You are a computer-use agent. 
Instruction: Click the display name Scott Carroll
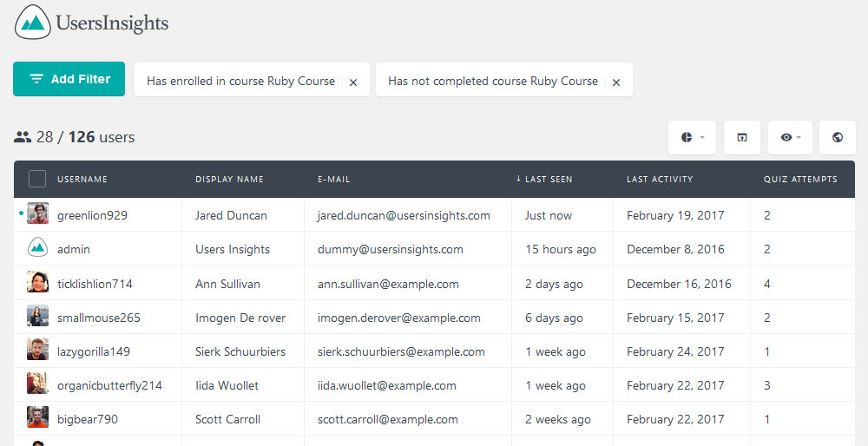(227, 419)
